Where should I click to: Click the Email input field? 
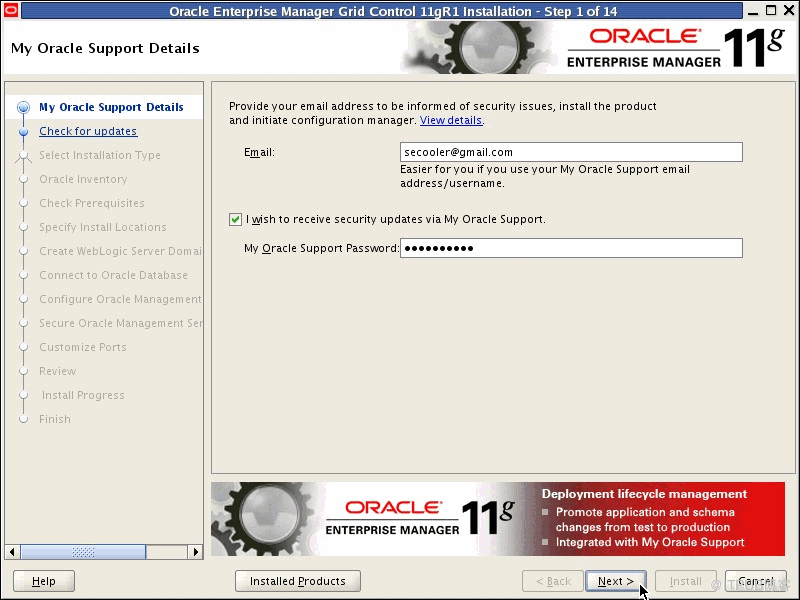tap(571, 152)
